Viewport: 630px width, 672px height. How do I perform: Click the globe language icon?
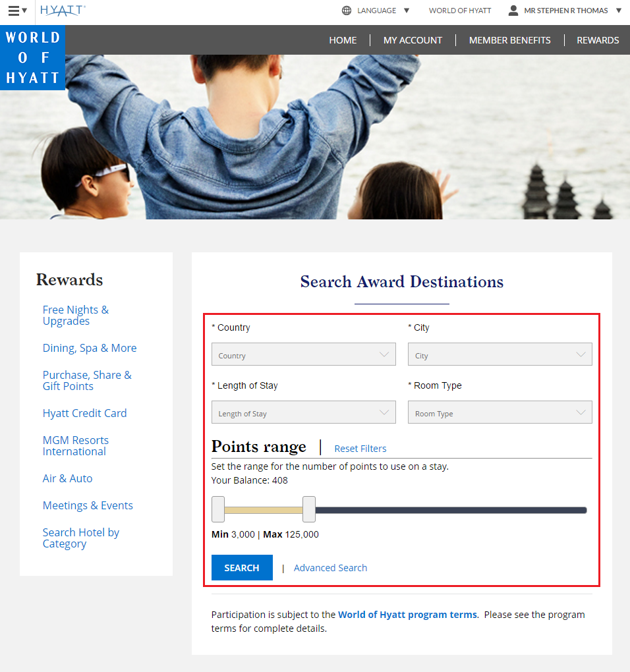[x=347, y=11]
